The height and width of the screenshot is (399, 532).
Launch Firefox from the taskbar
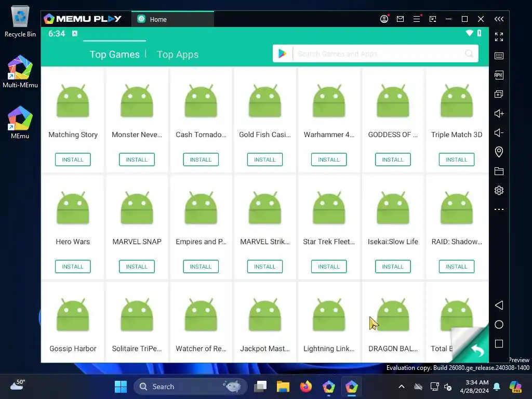306,387
